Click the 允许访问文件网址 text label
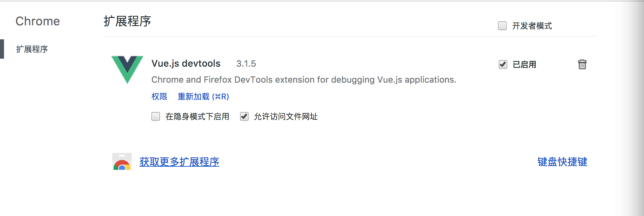The width and height of the screenshot is (644, 216). (286, 117)
